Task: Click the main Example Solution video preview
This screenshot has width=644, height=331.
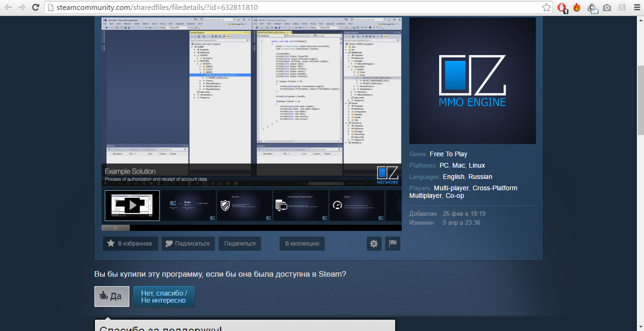Action: coord(252,102)
